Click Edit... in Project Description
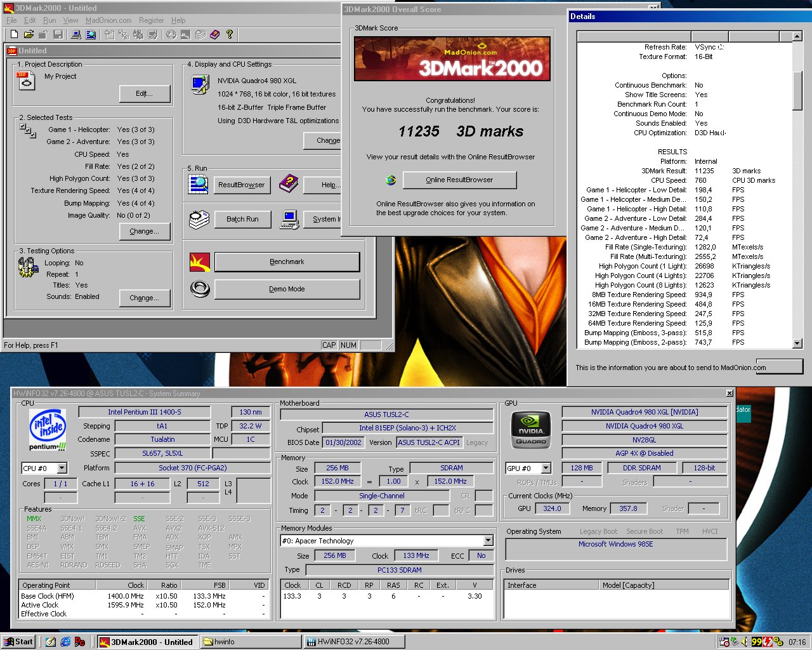The image size is (812, 650). click(x=145, y=94)
